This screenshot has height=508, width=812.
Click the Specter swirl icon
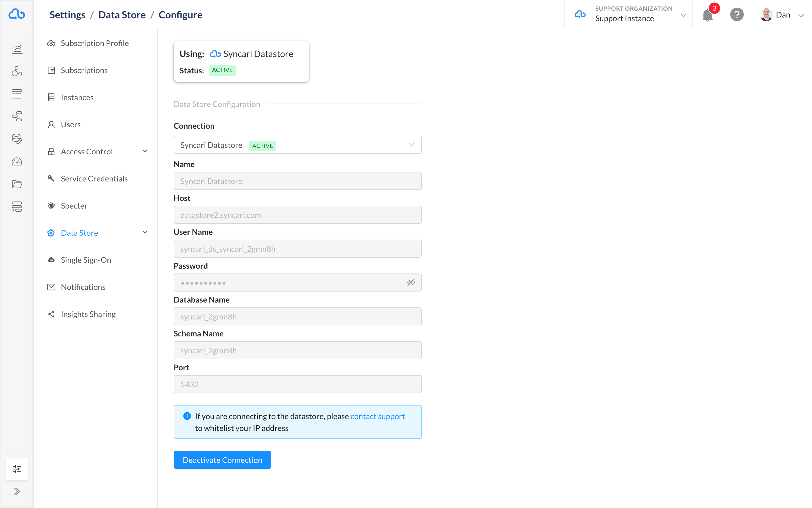51,206
